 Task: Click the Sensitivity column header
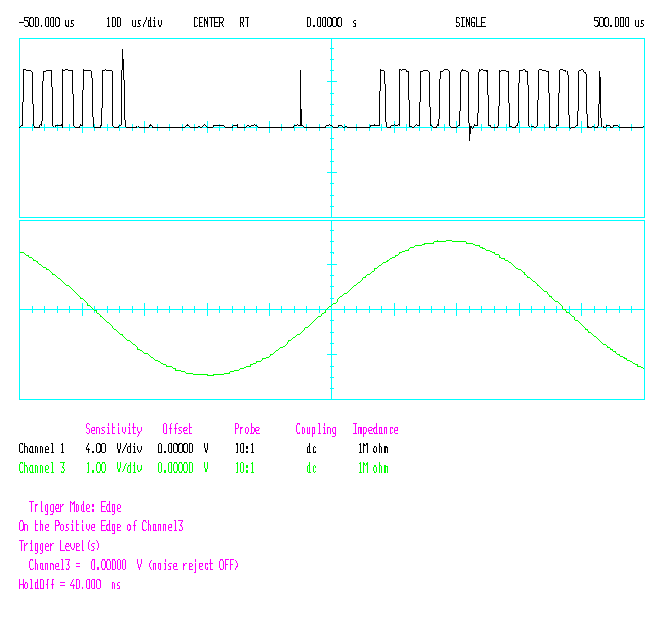(113, 429)
